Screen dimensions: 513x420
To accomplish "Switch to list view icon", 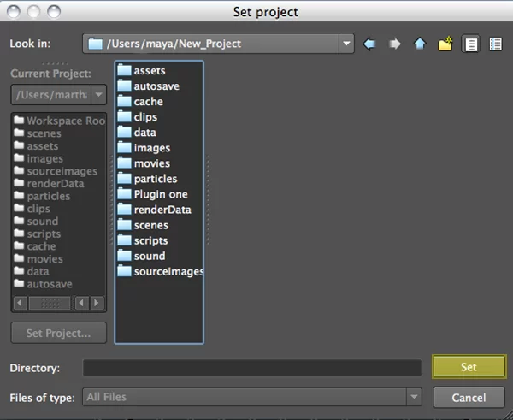I will point(470,44).
